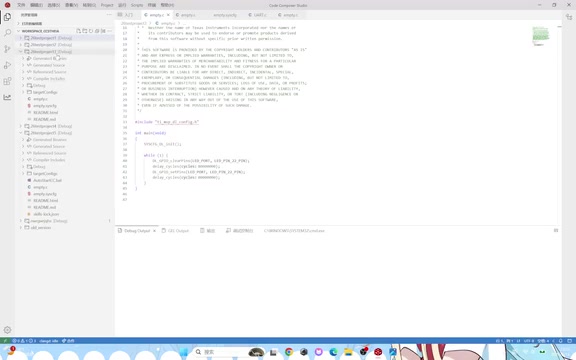
Task: Click the Collapse Folders icon in workspace header
Action: coord(97,31)
